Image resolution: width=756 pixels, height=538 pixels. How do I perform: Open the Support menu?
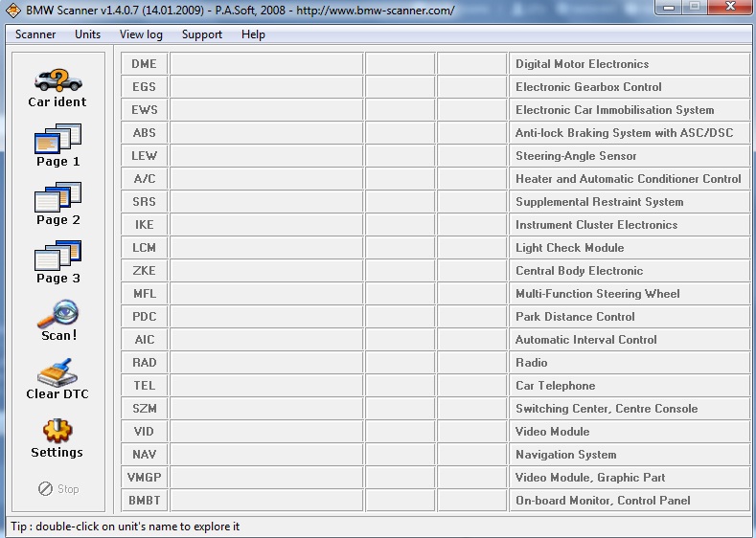click(202, 34)
